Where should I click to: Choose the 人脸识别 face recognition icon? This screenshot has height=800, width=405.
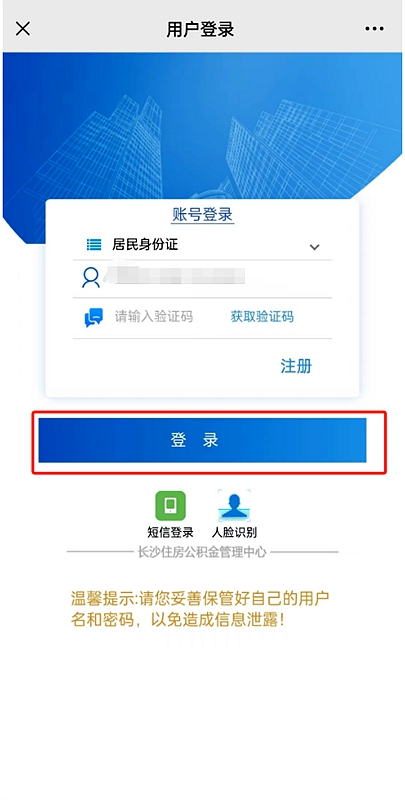click(234, 505)
